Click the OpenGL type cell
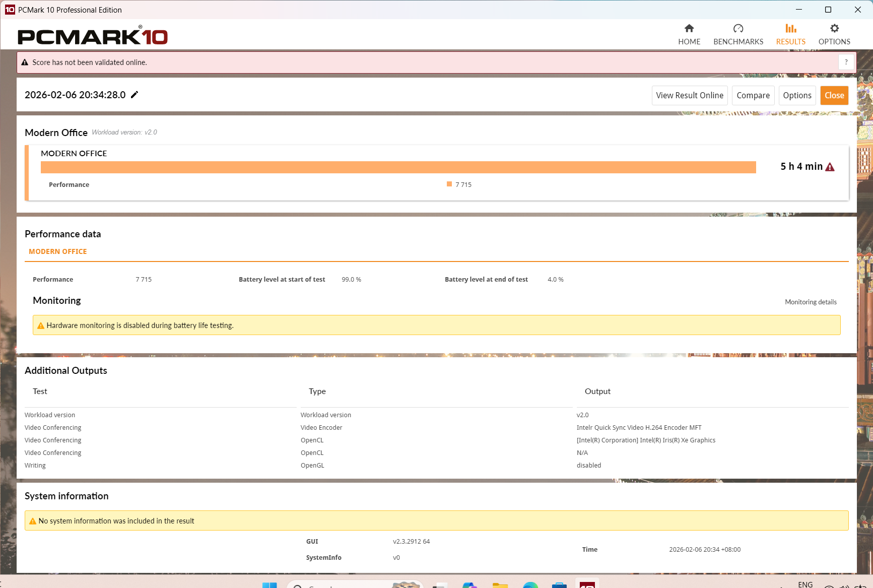 click(312, 466)
